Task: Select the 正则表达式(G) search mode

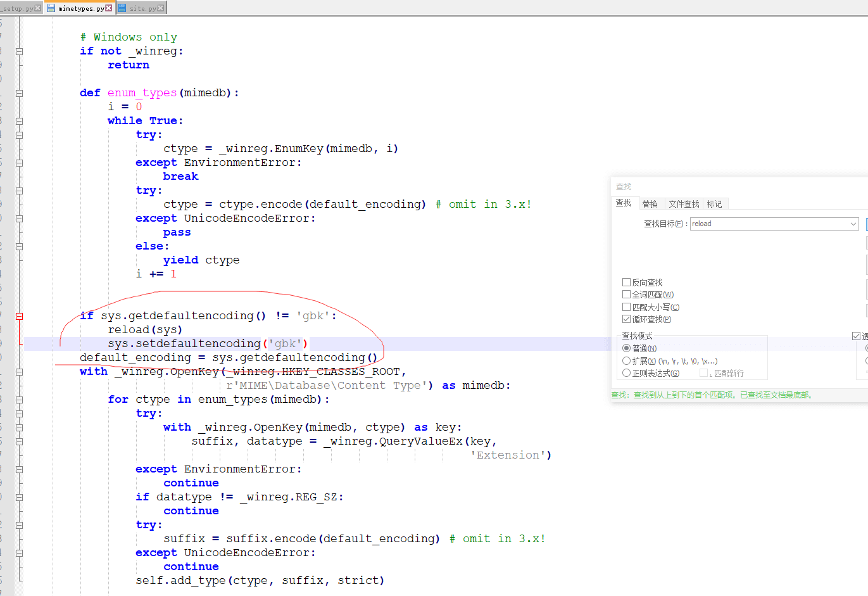Action: coord(626,373)
